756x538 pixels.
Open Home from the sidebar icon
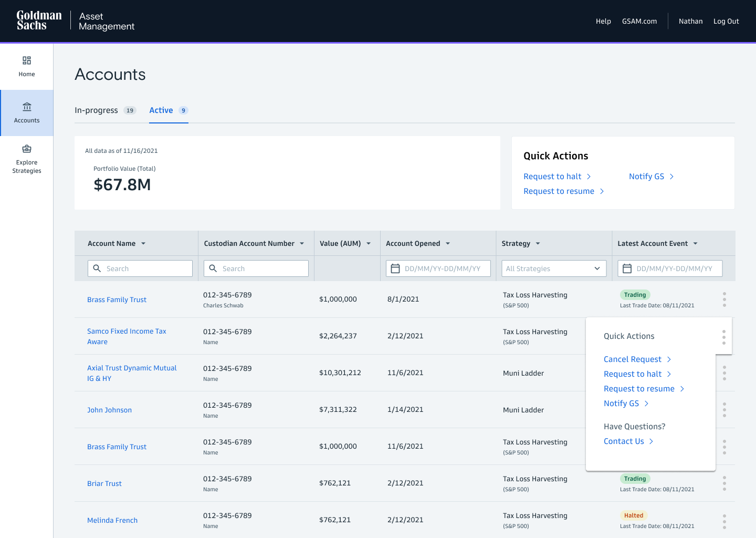[27, 60]
